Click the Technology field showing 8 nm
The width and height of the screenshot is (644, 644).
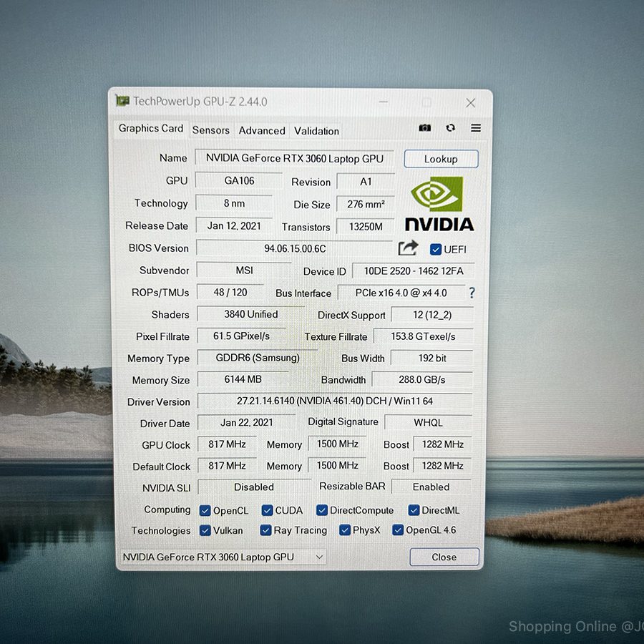point(234,203)
